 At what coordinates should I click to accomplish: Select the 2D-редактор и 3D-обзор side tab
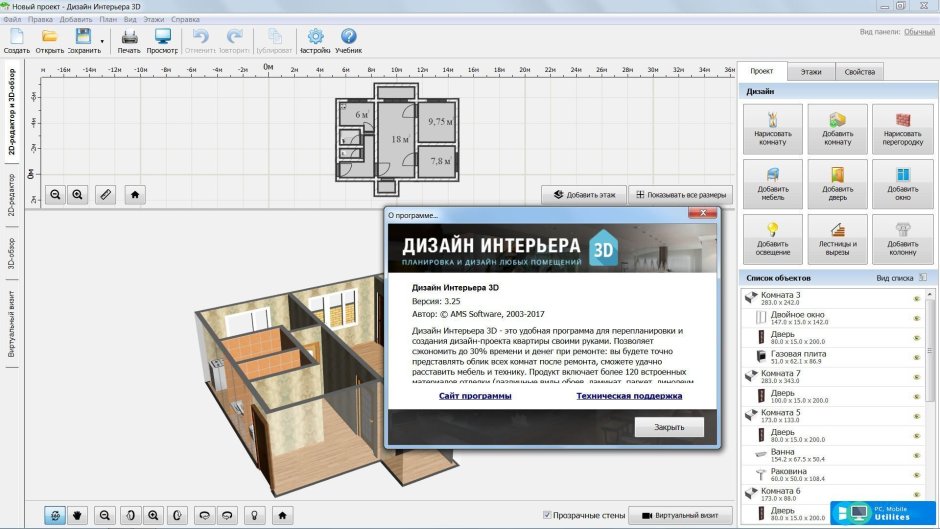click(x=12, y=111)
